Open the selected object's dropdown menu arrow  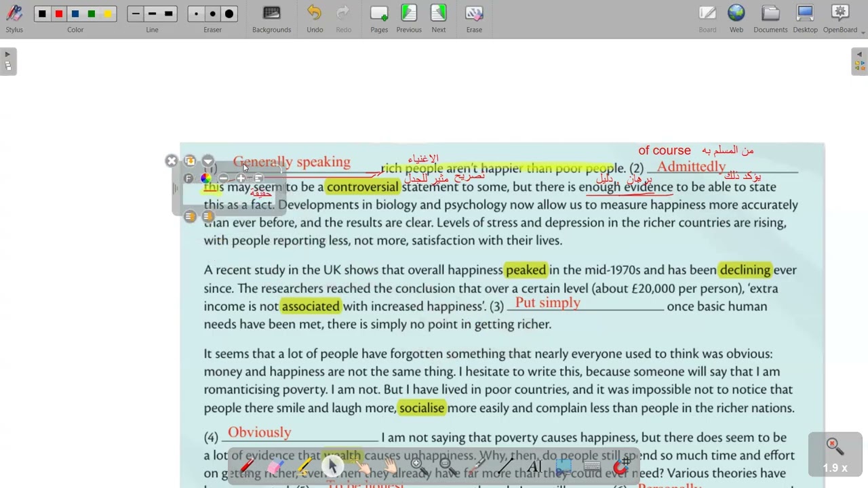point(208,161)
